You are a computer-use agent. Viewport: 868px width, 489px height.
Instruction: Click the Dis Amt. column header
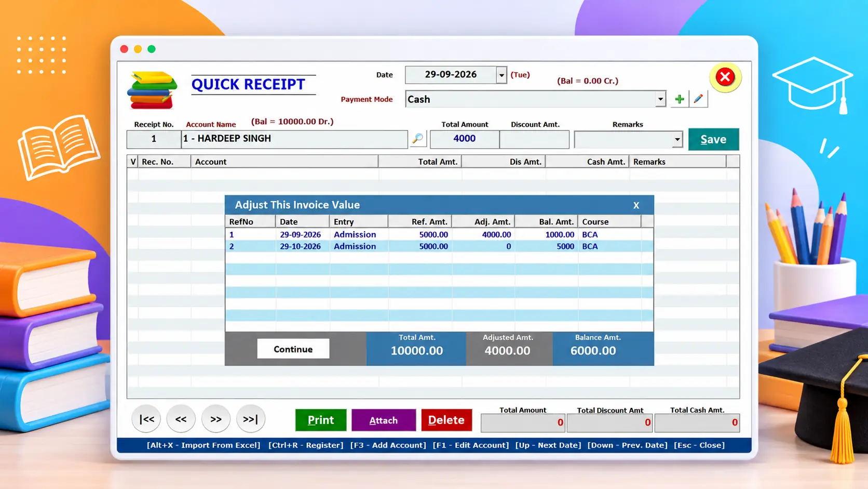[504, 162]
